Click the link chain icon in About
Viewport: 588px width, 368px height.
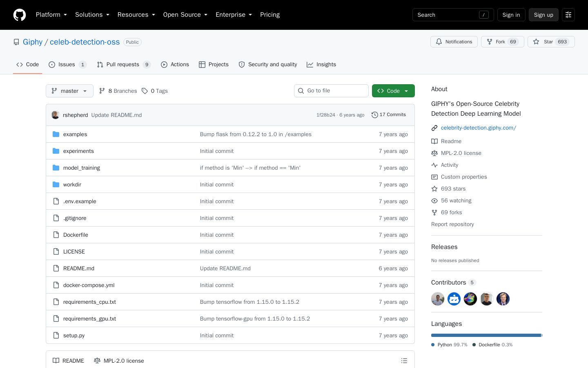434,128
